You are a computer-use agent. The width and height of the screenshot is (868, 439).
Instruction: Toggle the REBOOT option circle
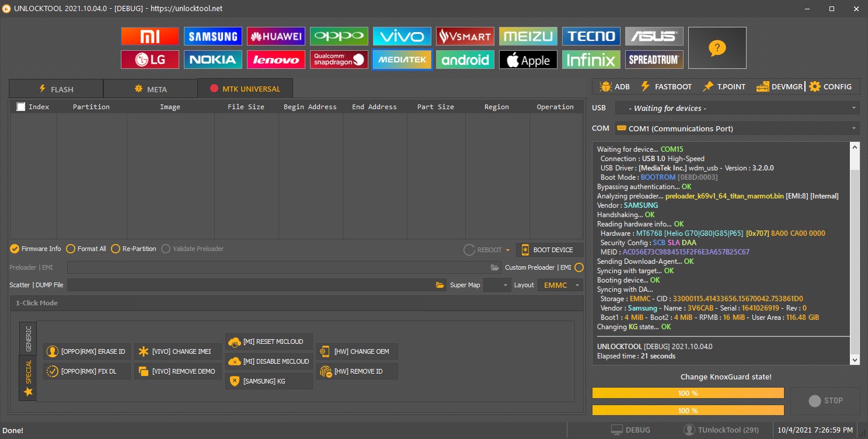point(469,250)
